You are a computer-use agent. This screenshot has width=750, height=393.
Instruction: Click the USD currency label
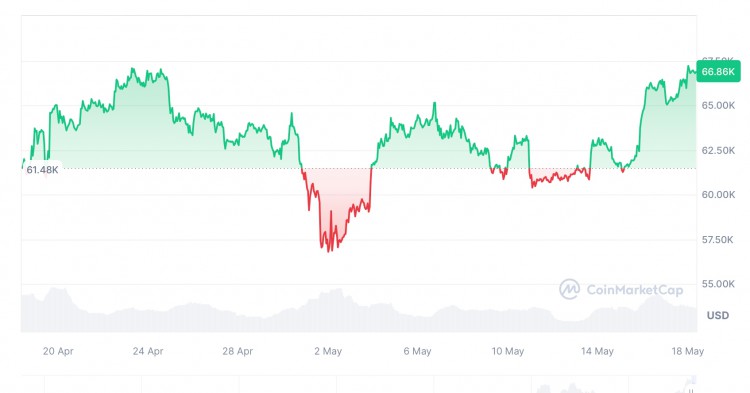point(718,316)
